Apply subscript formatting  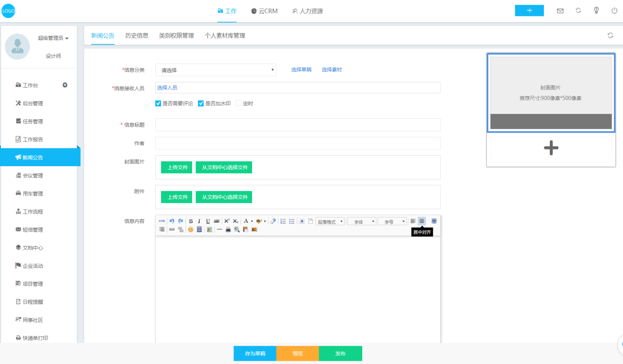click(x=235, y=221)
